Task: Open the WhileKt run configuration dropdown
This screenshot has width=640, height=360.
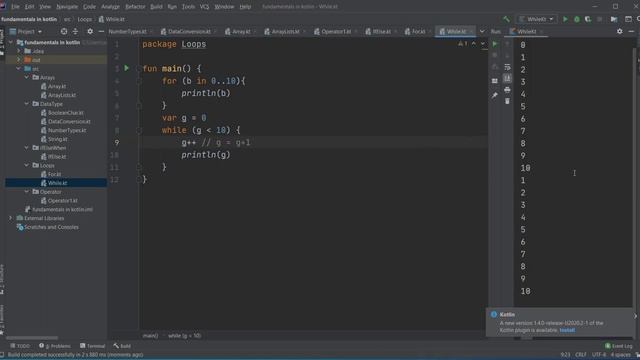Action: click(536, 19)
